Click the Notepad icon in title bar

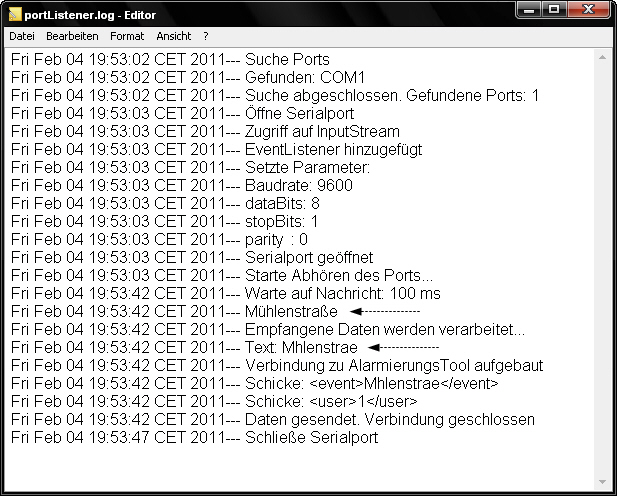pos(15,15)
